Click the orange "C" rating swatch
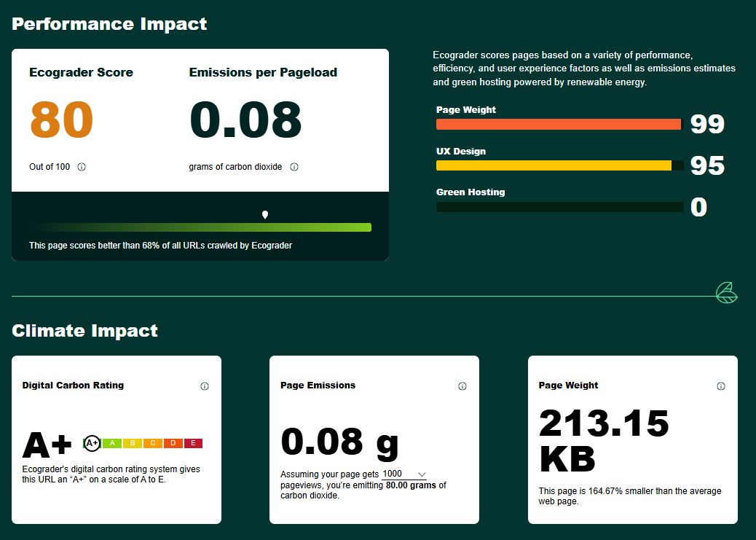Screen dimensions: 756x540 (x=152, y=443)
